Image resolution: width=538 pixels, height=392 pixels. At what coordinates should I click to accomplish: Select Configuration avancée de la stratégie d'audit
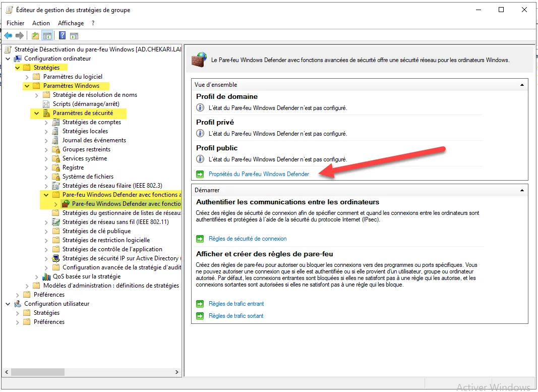tap(122, 267)
